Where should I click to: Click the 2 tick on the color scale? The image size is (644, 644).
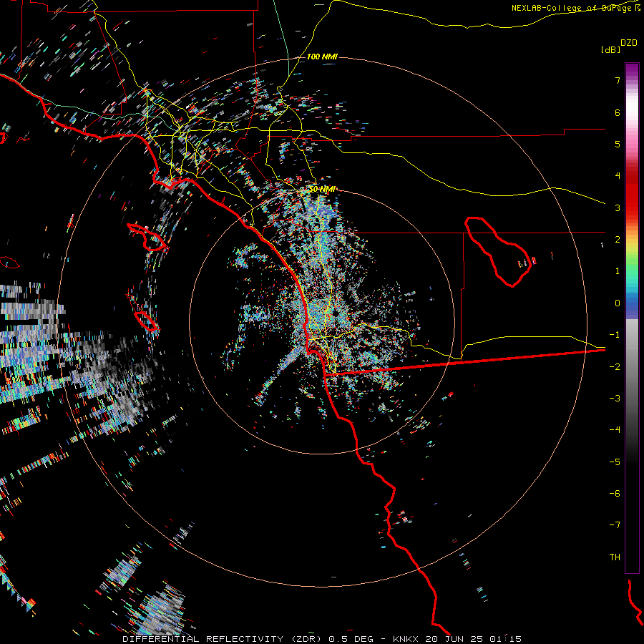click(618, 240)
